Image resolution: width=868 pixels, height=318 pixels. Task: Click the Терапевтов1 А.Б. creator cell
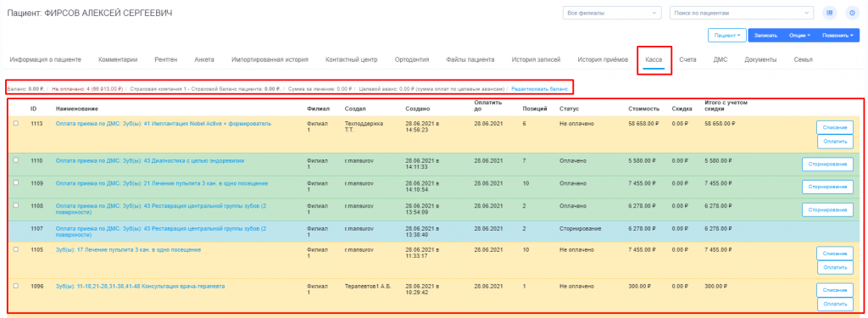368,287
